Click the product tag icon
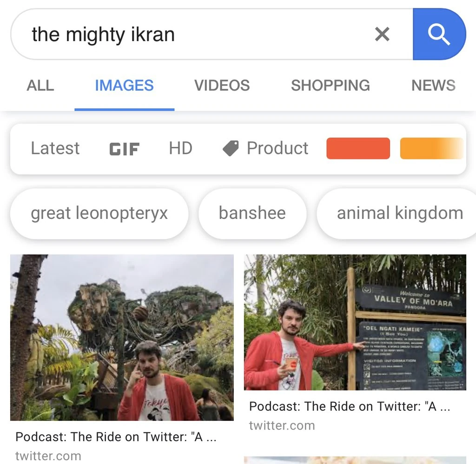Screen dimensions: 476x464 [x=231, y=148]
